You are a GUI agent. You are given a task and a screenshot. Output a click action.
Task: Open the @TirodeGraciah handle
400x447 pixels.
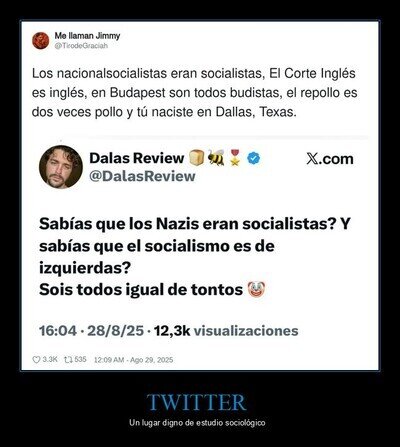coord(81,46)
